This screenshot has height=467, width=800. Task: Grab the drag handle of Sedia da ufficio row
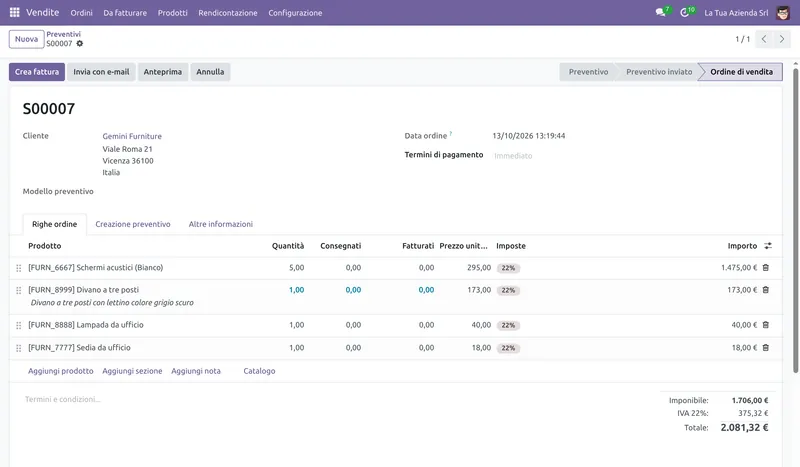pyautogui.click(x=19, y=348)
